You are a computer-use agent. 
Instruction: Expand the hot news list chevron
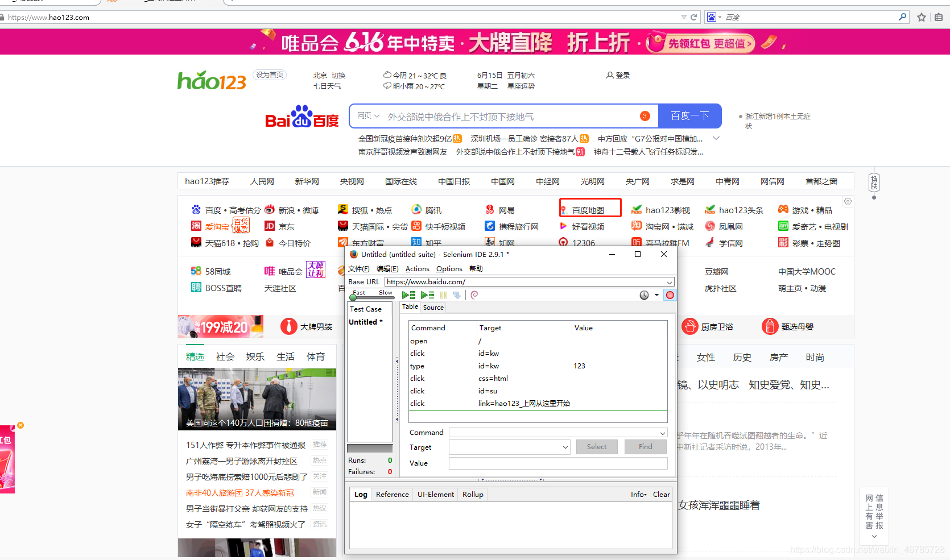tap(716, 138)
